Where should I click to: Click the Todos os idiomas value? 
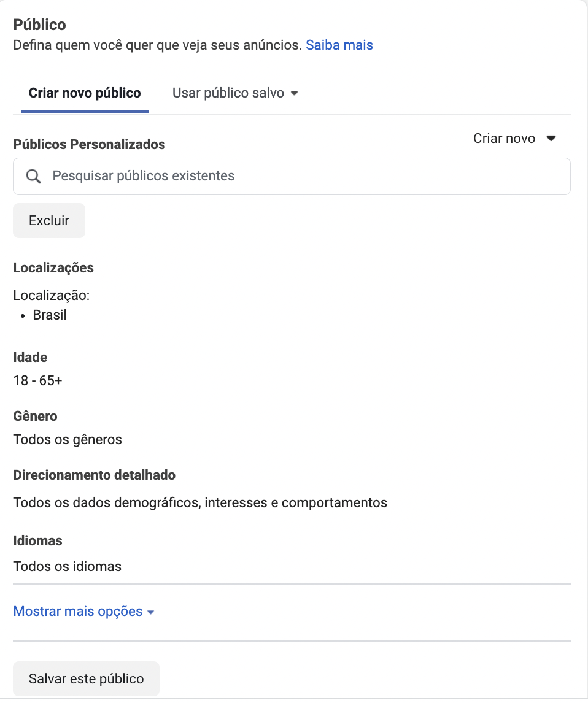tap(68, 567)
